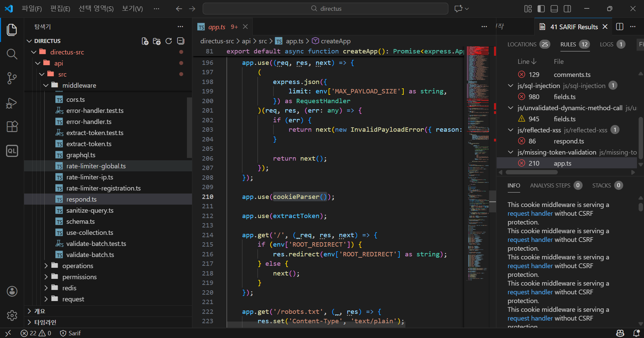Click the SARIF results horizontal scrollbar
Image resolution: width=644 pixels, height=338 pixels.
pos(532,172)
